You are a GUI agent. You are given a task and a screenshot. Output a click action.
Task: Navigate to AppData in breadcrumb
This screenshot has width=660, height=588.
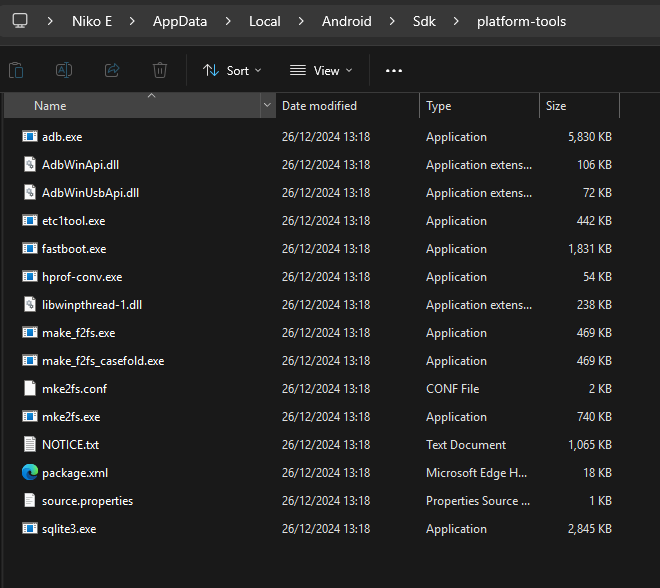coord(180,21)
